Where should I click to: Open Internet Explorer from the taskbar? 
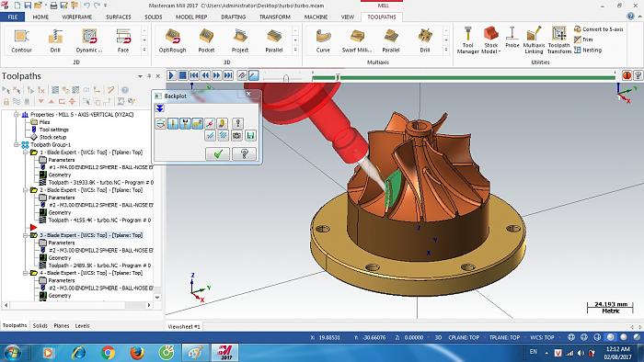point(79,353)
